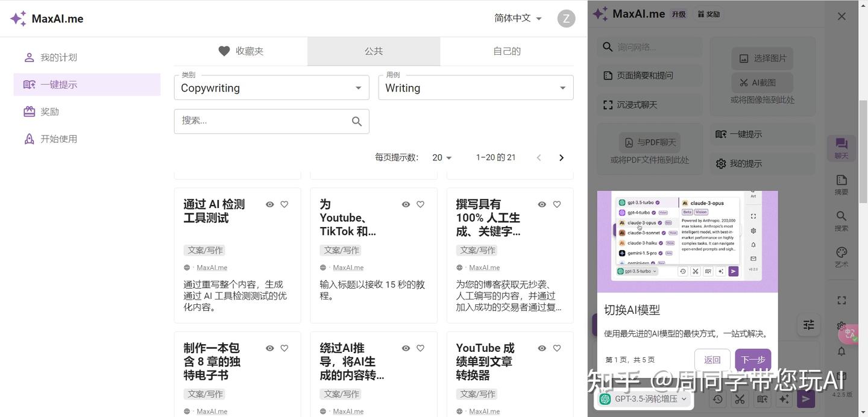Toggle favorite heart on 通过 AI 检测工具测试 card
The height and width of the screenshot is (417, 868).
(x=284, y=204)
